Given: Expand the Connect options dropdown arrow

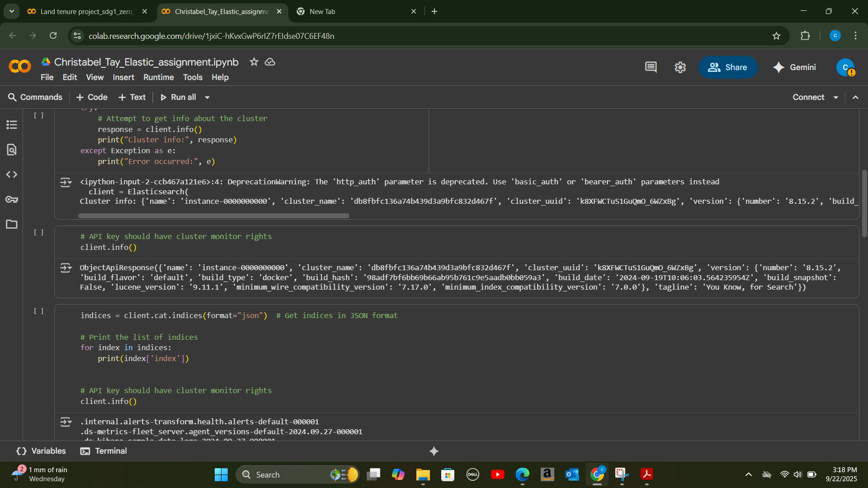Looking at the screenshot, I should pos(836,97).
